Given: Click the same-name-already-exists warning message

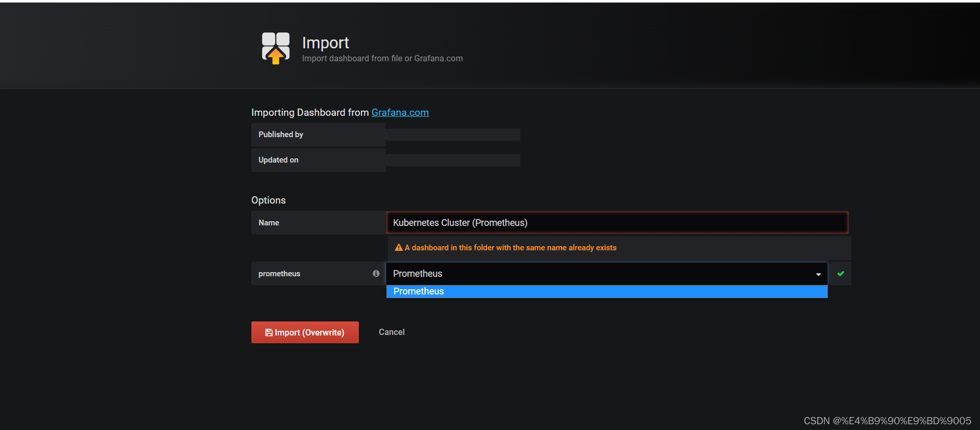Looking at the screenshot, I should click(511, 248).
